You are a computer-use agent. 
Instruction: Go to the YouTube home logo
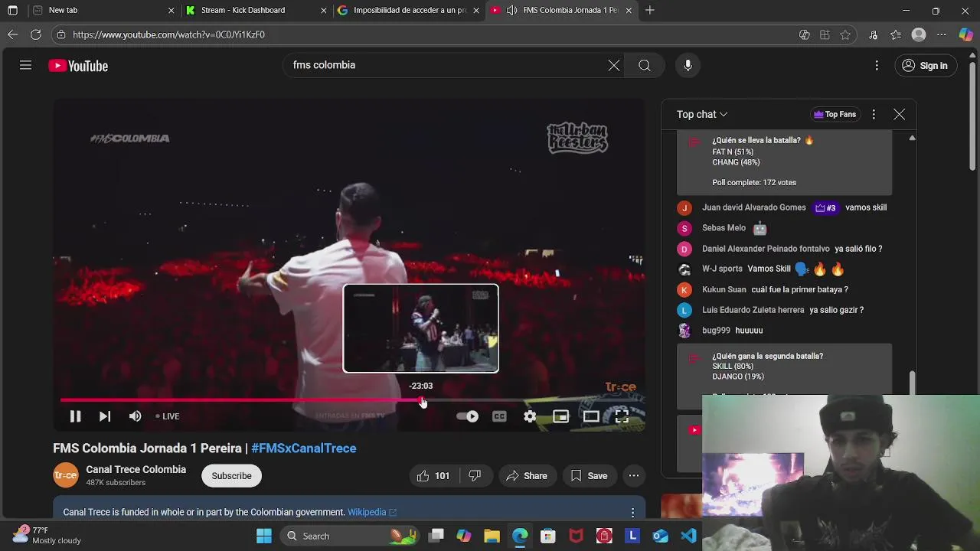tap(78, 66)
